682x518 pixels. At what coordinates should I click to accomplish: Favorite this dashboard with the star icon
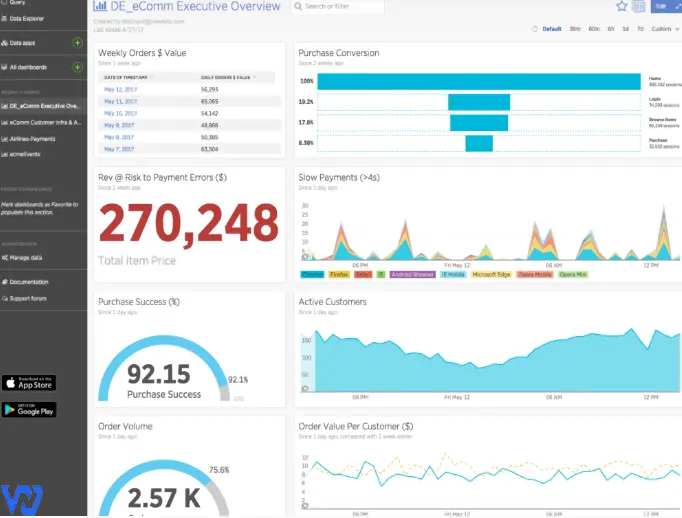(622, 6)
